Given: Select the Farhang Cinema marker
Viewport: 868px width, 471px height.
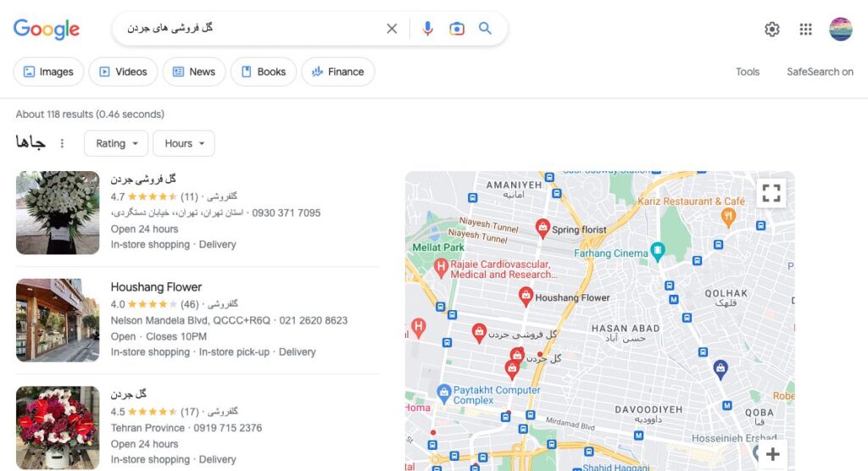Looking at the screenshot, I should [x=658, y=251].
